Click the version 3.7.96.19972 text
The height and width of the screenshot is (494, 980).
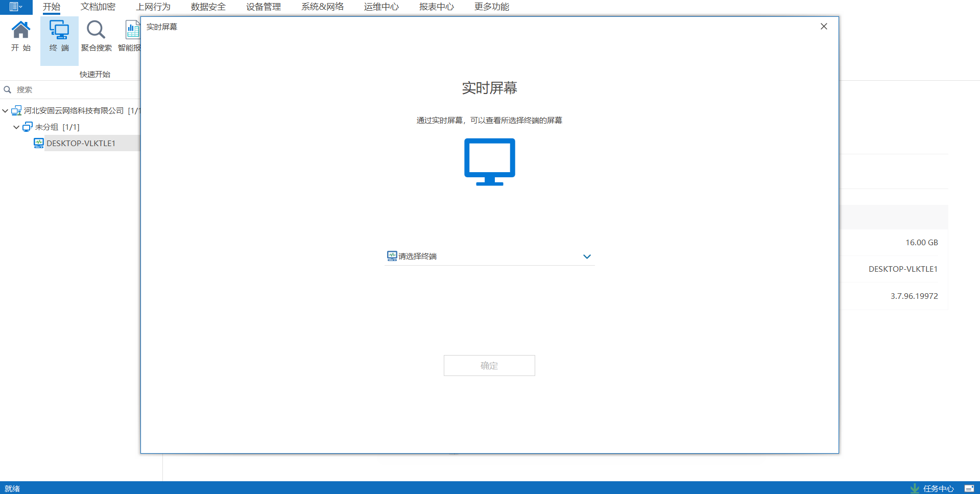[x=914, y=296]
